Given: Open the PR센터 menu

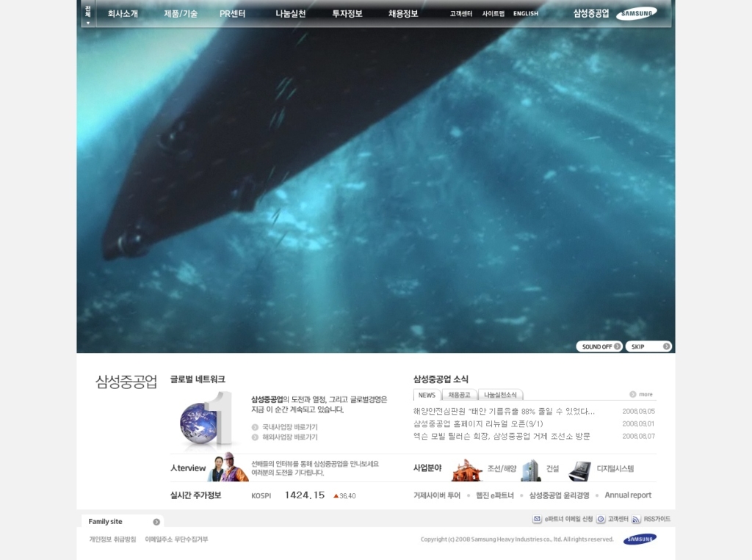Looking at the screenshot, I should pyautogui.click(x=233, y=14).
